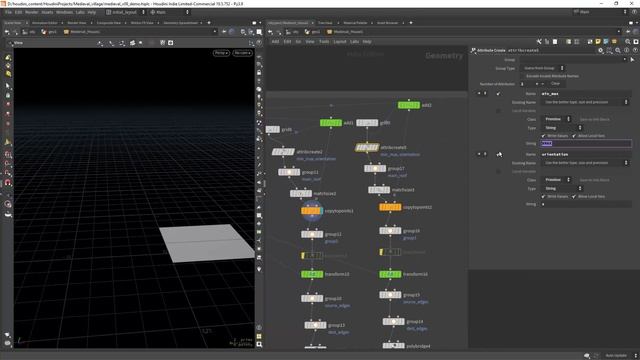Add a new pane tab in the network pane
This screenshot has width=640, height=360.
(411, 23)
